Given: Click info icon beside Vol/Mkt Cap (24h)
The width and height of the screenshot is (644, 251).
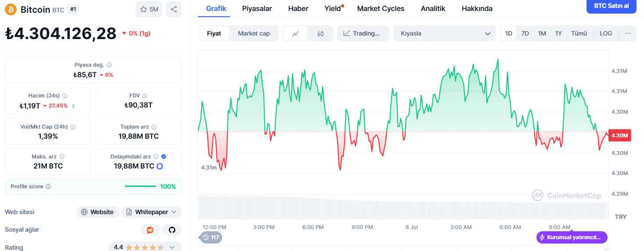Looking at the screenshot, I should [x=73, y=127].
